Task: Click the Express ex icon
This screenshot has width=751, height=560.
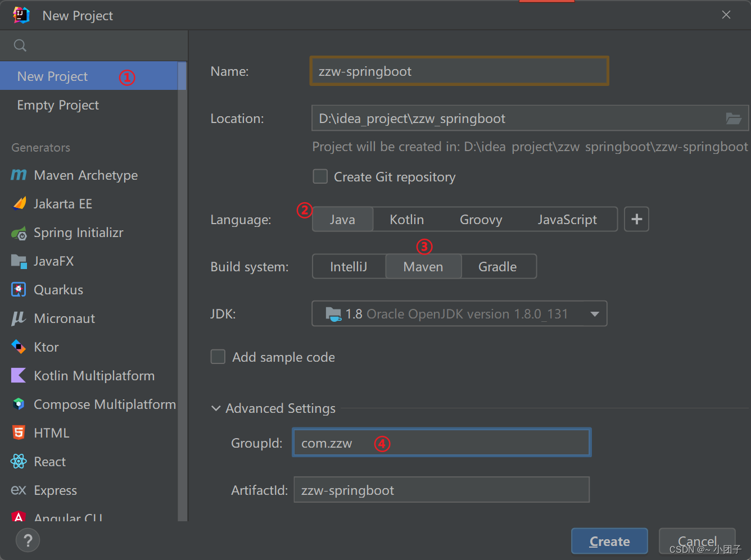Action: point(19,490)
